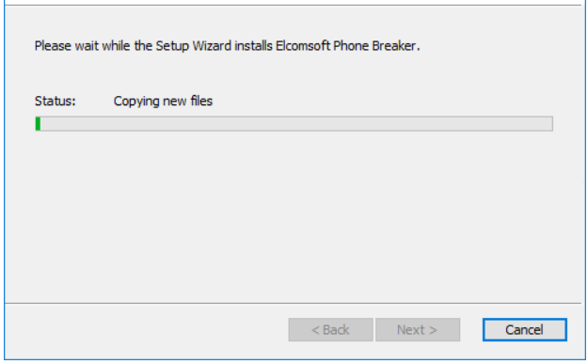588x364 pixels.
Task: Click the empty space left of Back button
Action: coord(146,330)
